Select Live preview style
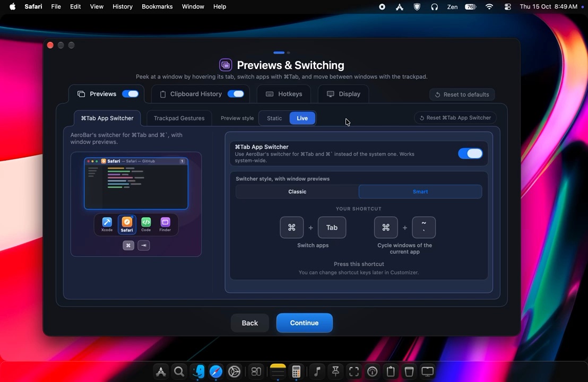588x382 pixels. coord(302,118)
